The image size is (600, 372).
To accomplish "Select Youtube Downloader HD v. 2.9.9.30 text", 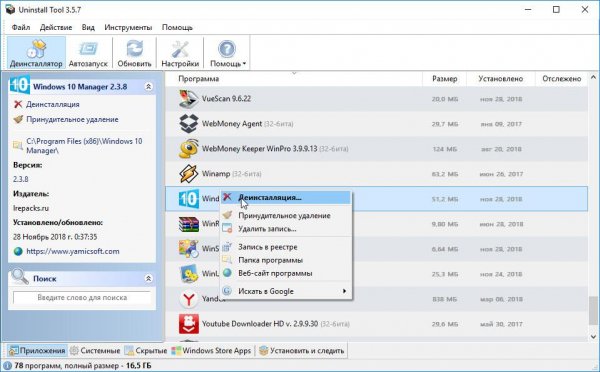I will 260,324.
